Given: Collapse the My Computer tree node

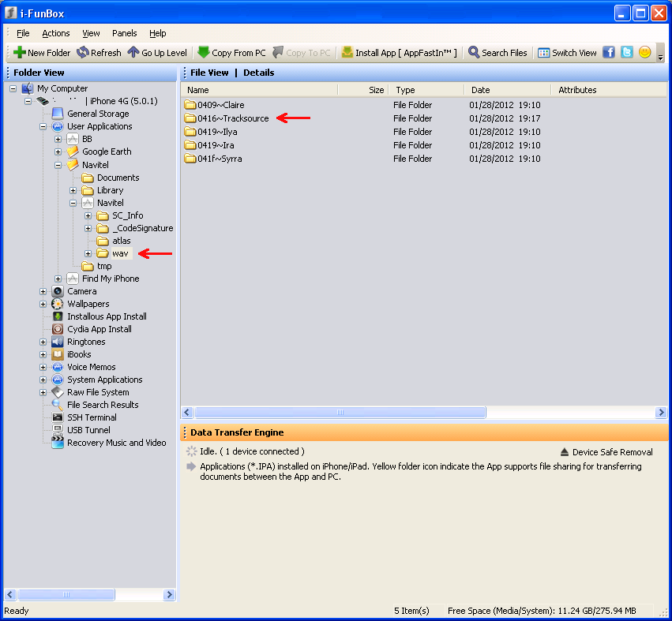Looking at the screenshot, I should click(x=13, y=88).
